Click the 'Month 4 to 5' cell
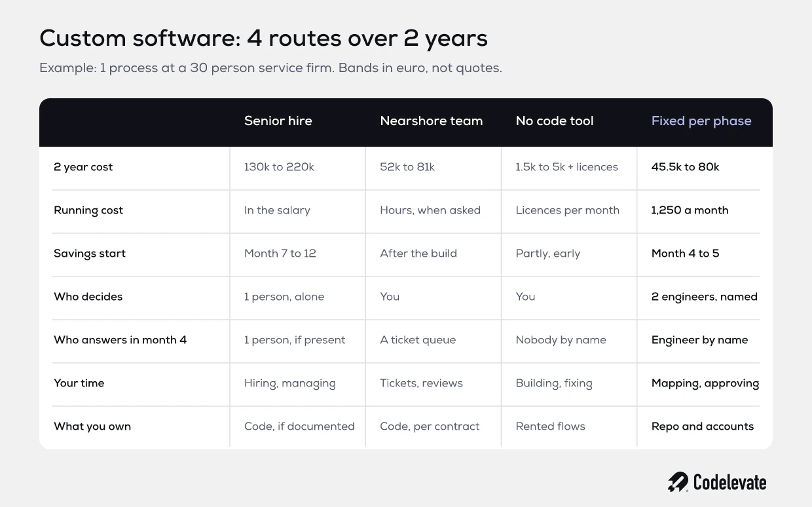812x507 pixels. pos(686,254)
